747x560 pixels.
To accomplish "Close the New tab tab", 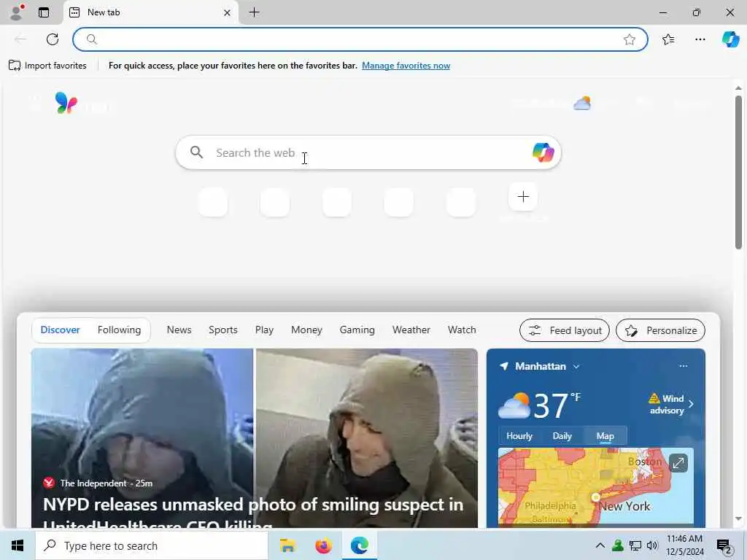I will [228, 12].
